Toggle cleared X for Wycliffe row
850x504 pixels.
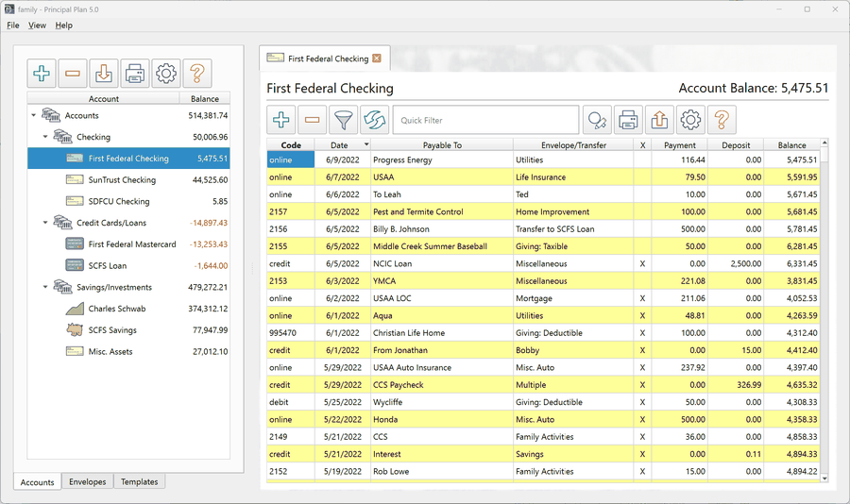pyautogui.click(x=642, y=402)
